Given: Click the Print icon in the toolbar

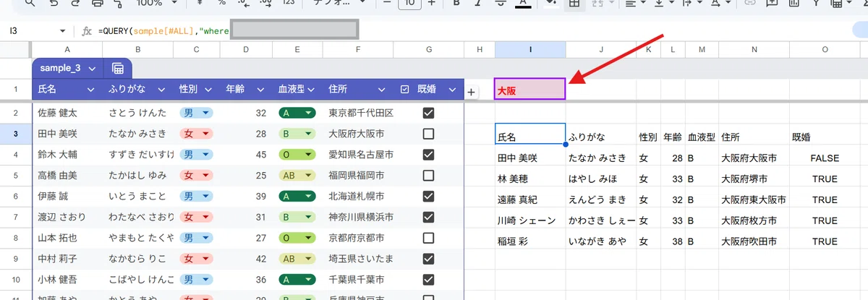Looking at the screenshot, I should [98, 4].
